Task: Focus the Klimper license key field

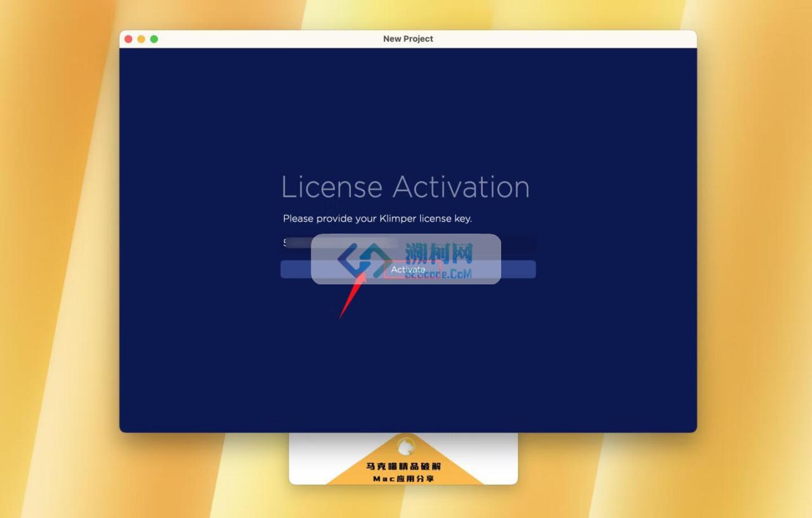Action: coord(408,243)
